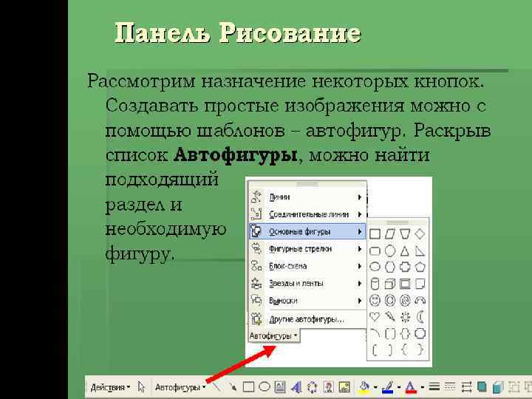Viewport: 532px width, 399px height.
Task: Insert a Text Box from the toolbar
Action: coord(280,386)
